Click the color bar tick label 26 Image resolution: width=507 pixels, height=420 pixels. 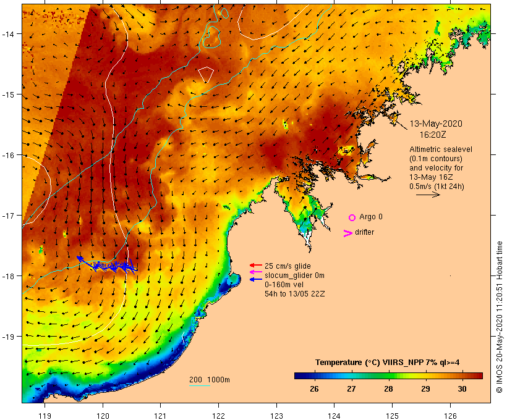(314, 389)
